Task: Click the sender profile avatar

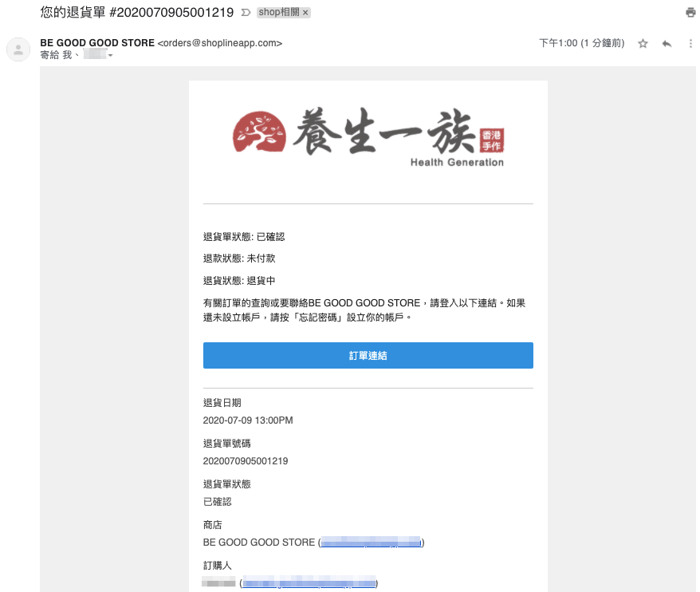Action: tap(18, 49)
